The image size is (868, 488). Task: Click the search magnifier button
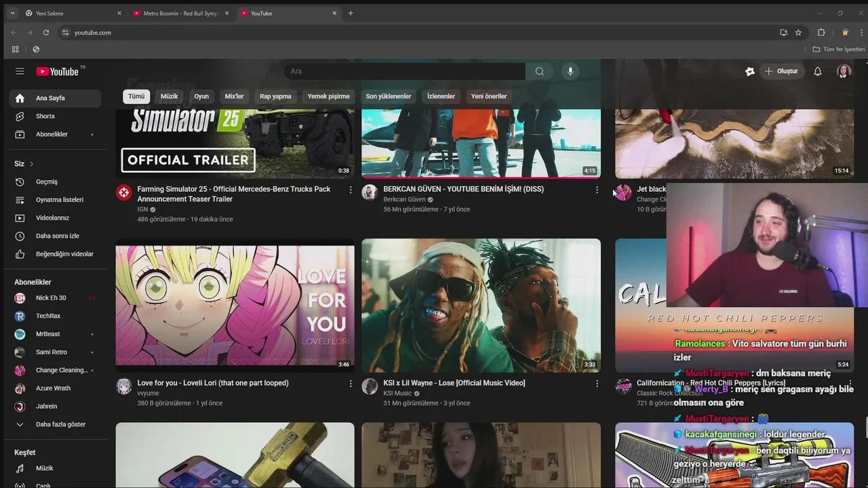coord(539,71)
